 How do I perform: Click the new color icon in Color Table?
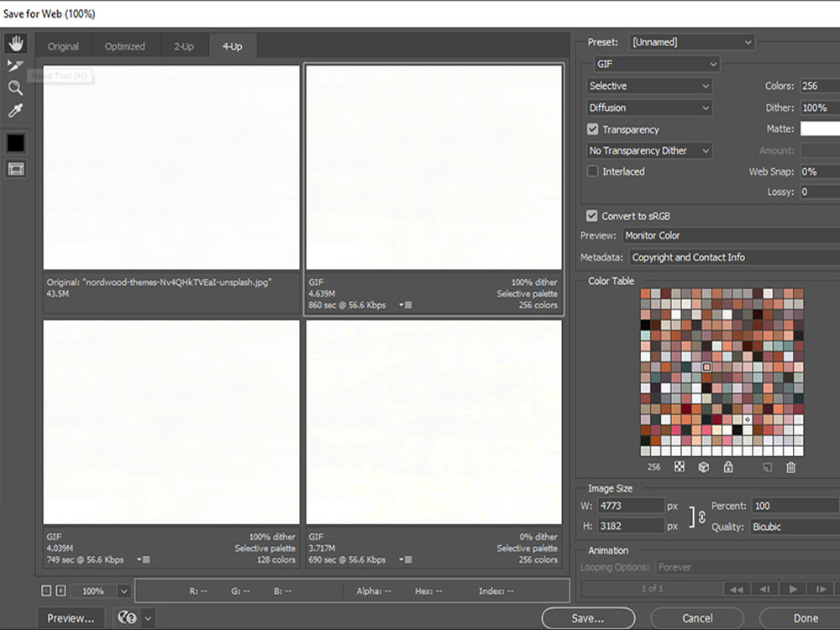click(767, 467)
